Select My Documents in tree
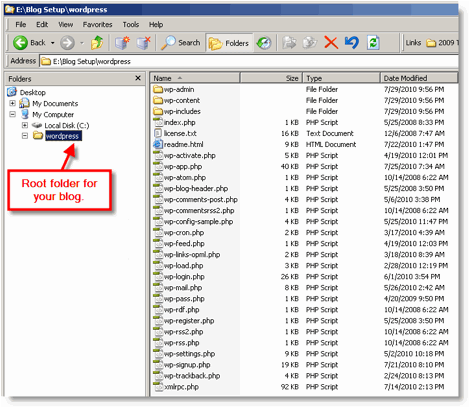Screen dimensions: 470x408 click(55, 103)
